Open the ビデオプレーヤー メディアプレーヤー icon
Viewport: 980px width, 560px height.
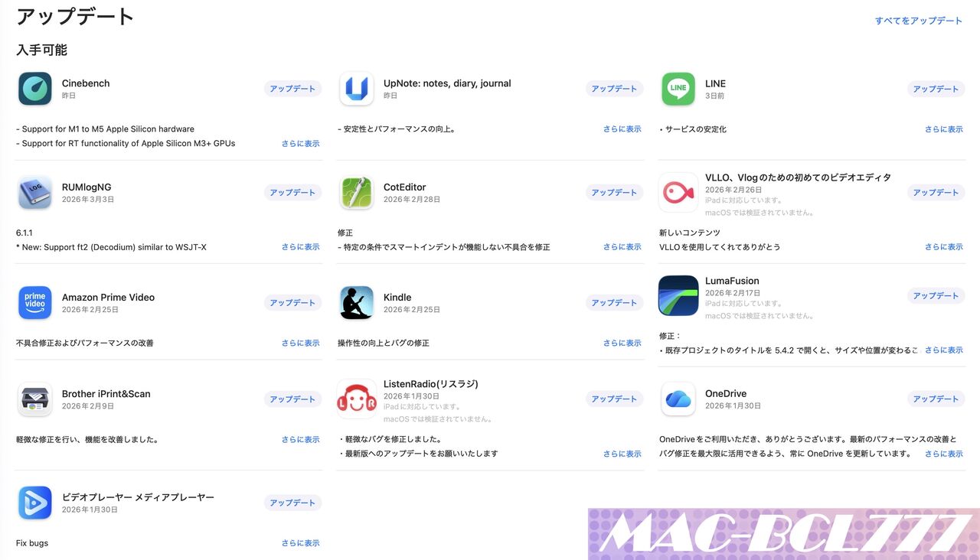point(34,503)
